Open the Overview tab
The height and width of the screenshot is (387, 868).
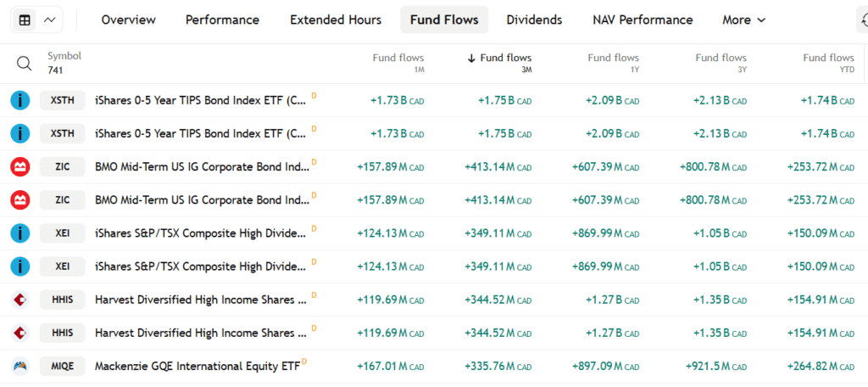(x=128, y=20)
